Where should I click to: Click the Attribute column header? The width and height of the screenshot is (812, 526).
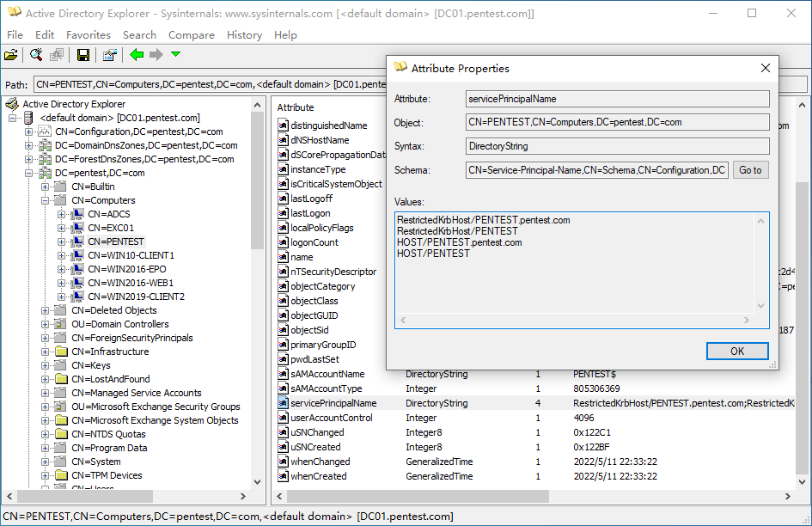click(x=296, y=107)
